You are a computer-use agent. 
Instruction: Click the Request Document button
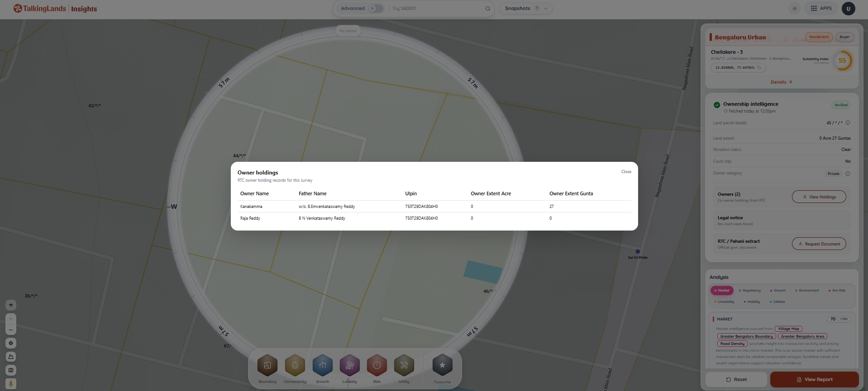pyautogui.click(x=819, y=244)
